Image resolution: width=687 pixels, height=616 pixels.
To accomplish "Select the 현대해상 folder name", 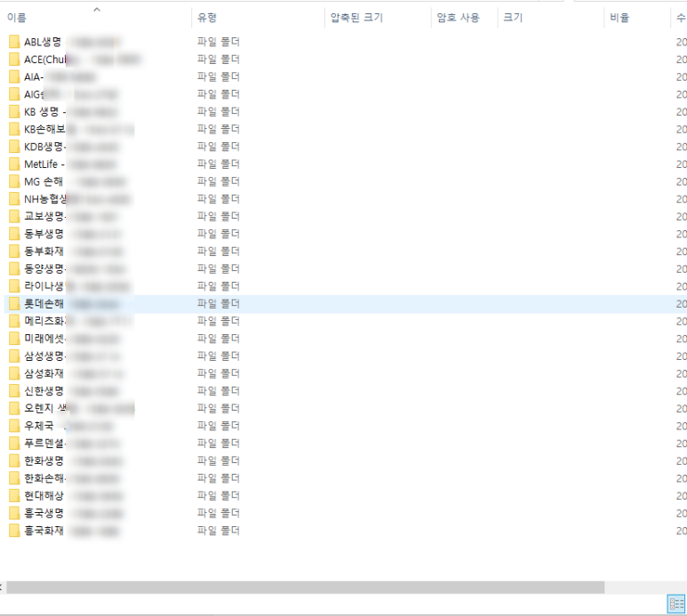I will (44, 496).
